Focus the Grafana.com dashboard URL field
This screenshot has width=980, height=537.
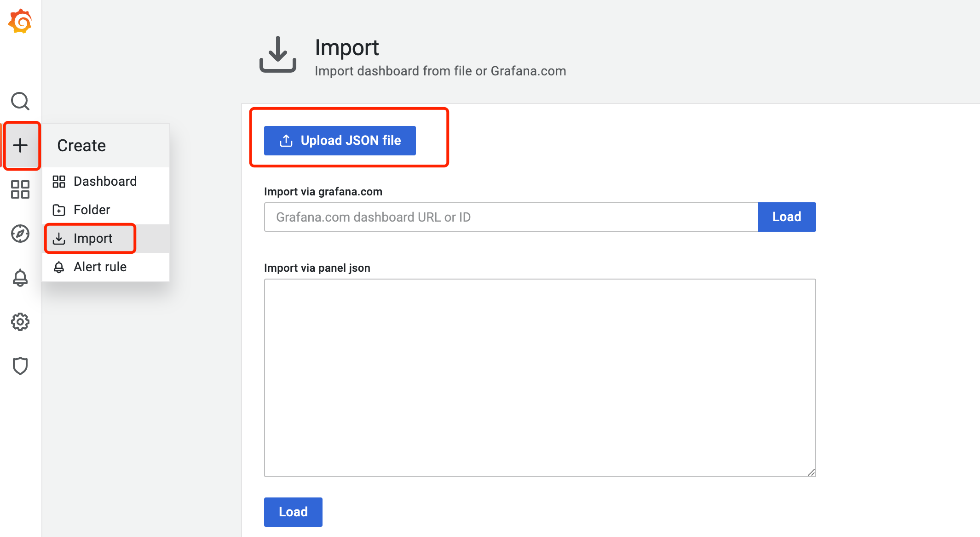pyautogui.click(x=511, y=217)
